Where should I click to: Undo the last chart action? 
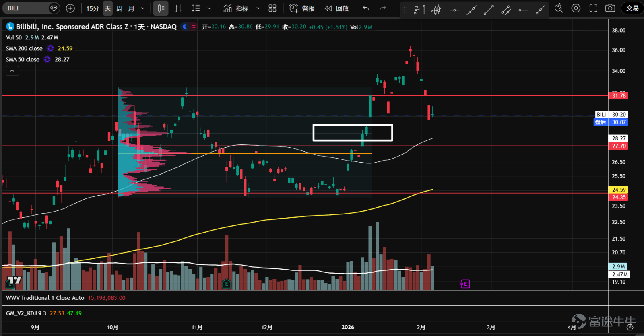[366, 8]
